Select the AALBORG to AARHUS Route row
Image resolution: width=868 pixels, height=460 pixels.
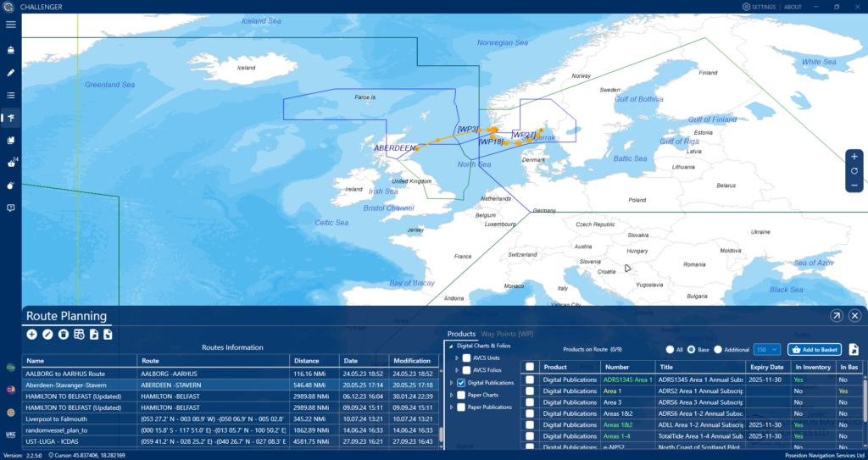click(x=230, y=374)
